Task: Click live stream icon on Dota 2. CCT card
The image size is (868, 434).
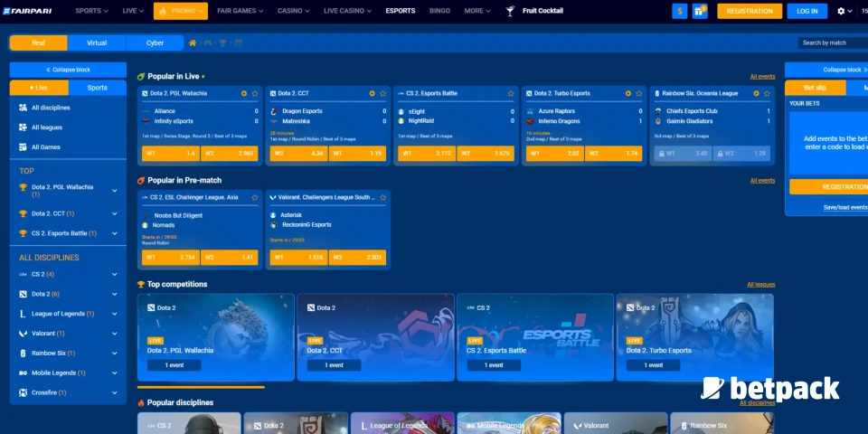Action: [x=372, y=93]
